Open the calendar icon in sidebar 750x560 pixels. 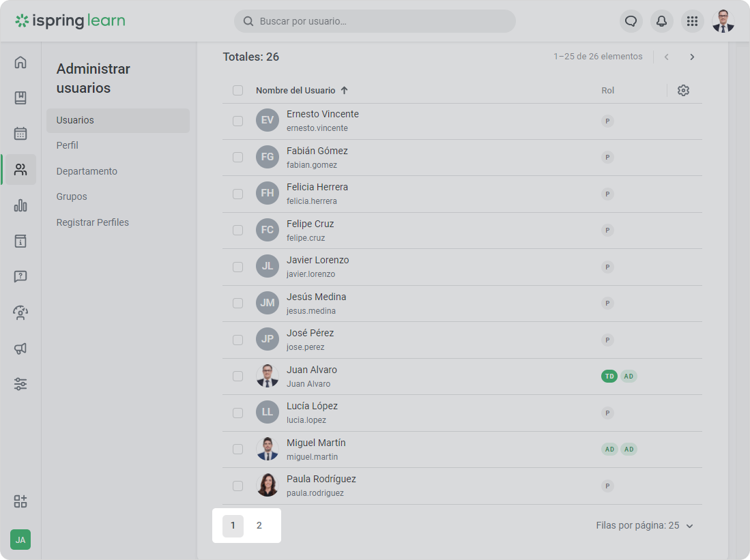click(20, 134)
